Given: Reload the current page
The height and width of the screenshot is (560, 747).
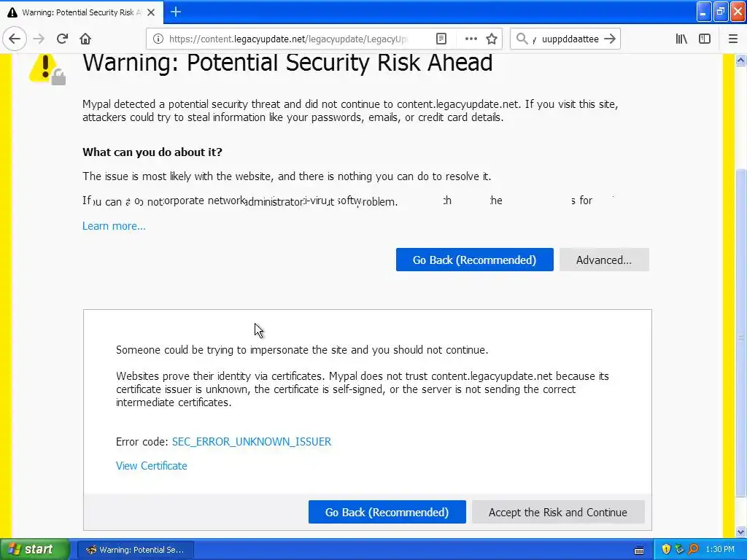Looking at the screenshot, I should [x=63, y=39].
